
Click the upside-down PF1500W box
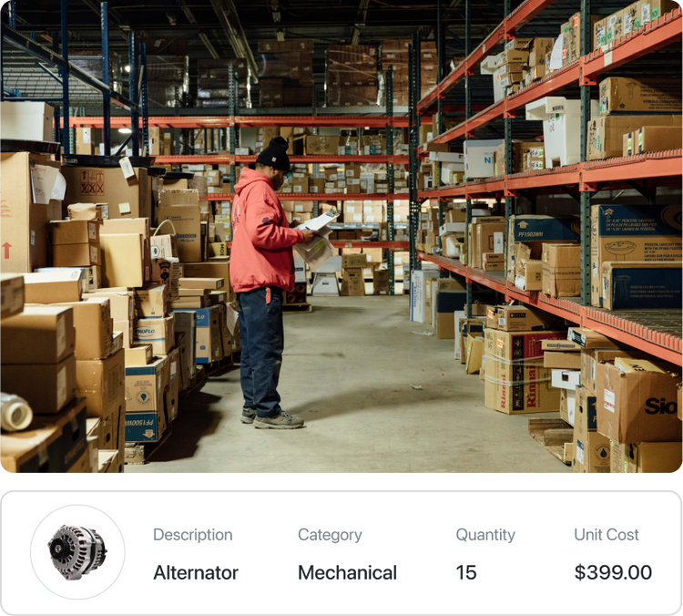click(x=145, y=399)
